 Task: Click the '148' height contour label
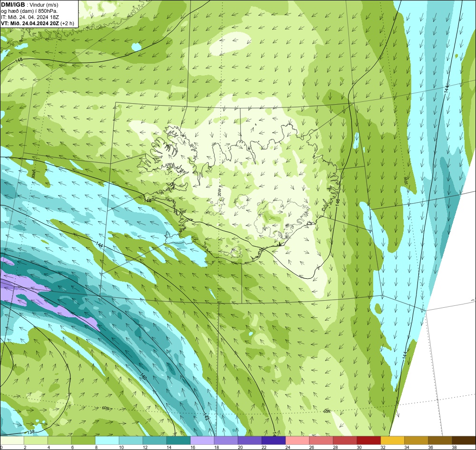[19, 60]
